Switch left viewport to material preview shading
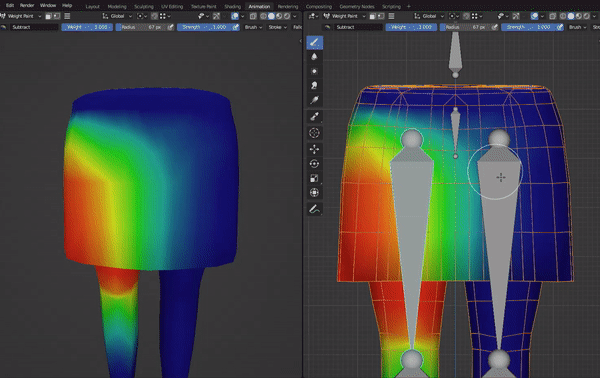This screenshot has width=600, height=378. [279, 16]
